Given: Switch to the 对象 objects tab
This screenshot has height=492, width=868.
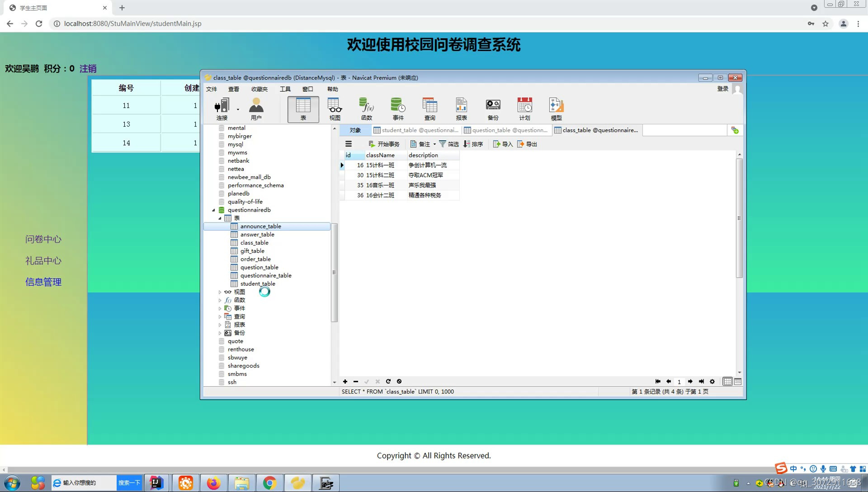Looking at the screenshot, I should 355,130.
